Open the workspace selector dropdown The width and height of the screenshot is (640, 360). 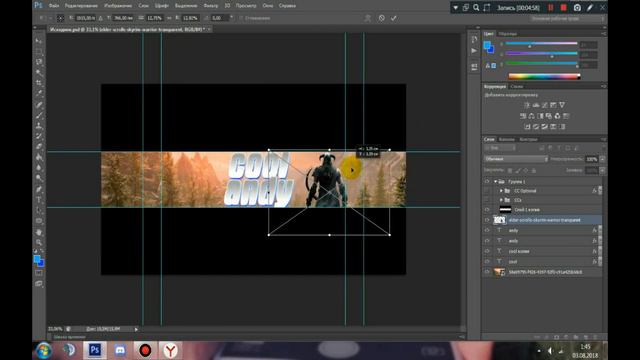pyautogui.click(x=567, y=18)
